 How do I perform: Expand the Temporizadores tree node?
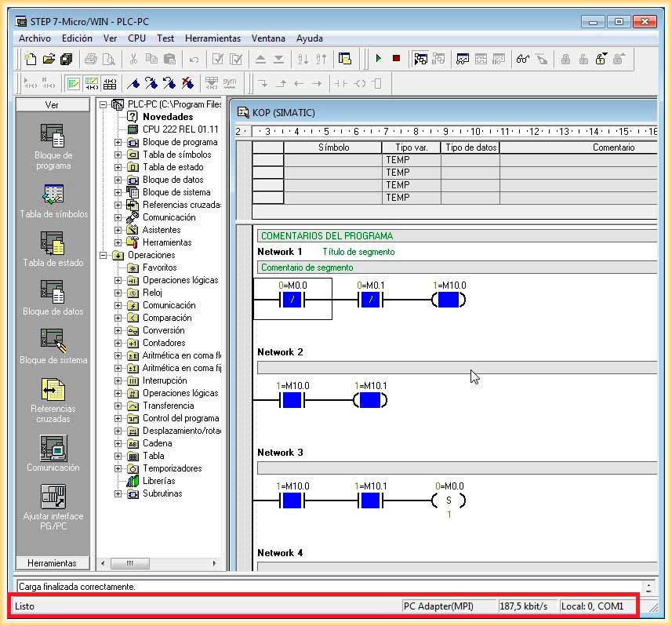point(118,468)
